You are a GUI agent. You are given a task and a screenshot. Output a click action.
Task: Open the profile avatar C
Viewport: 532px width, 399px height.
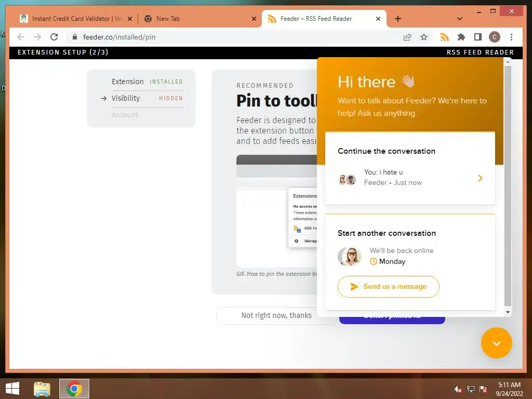click(x=495, y=37)
